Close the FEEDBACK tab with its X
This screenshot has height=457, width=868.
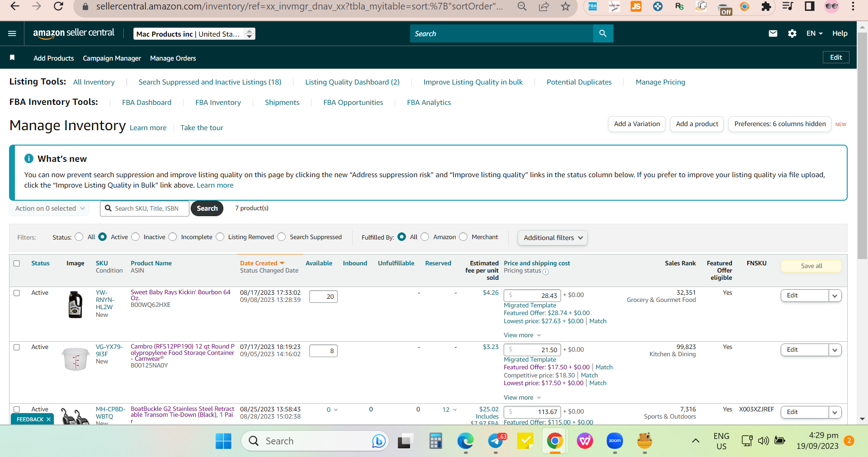[48, 419]
